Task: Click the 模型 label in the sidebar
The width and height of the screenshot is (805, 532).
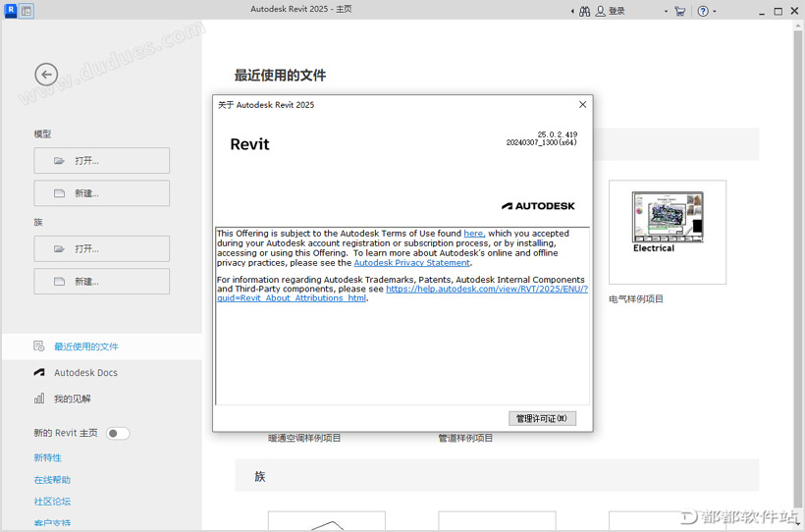Action: tap(42, 134)
